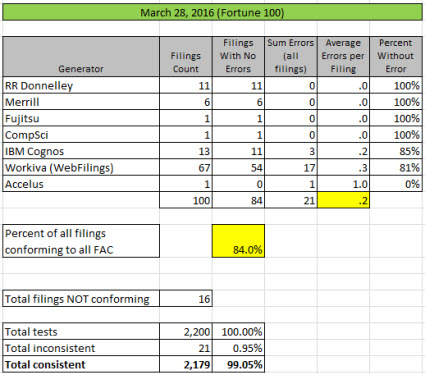Select Workiva sum errors value 17
425x374 pixels.
291,167
